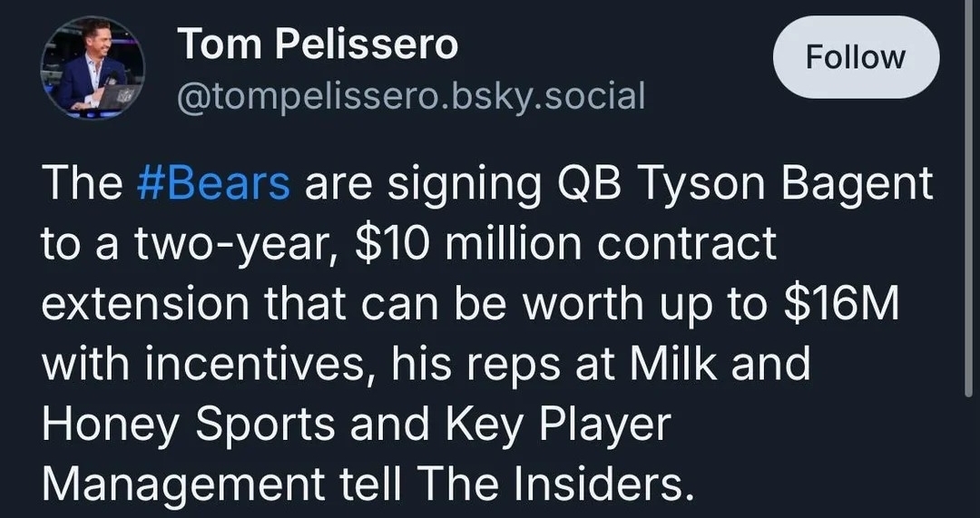Open the #Bears hashtag link
The height and width of the screenshot is (518, 980).
point(213,184)
